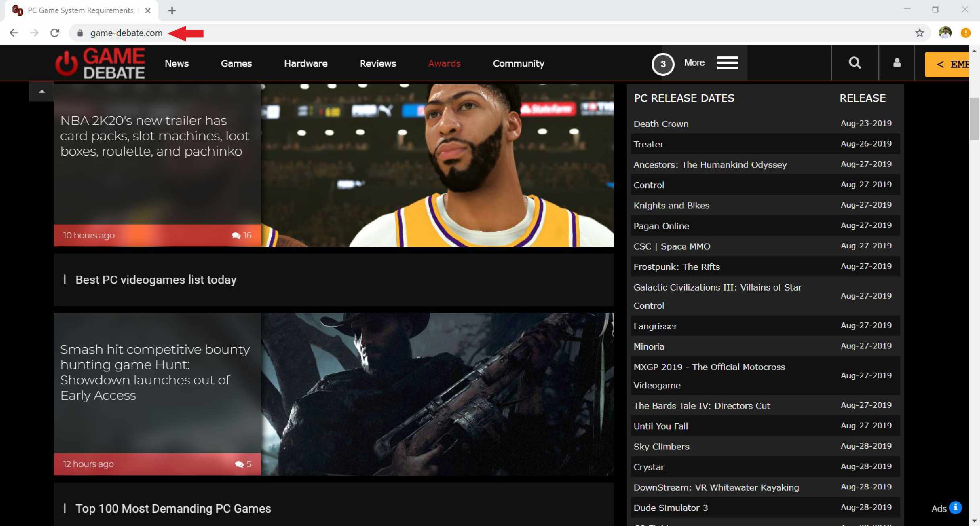The image size is (980, 526).
Task: Click the notification counter circle showing 3
Action: pyautogui.click(x=663, y=64)
